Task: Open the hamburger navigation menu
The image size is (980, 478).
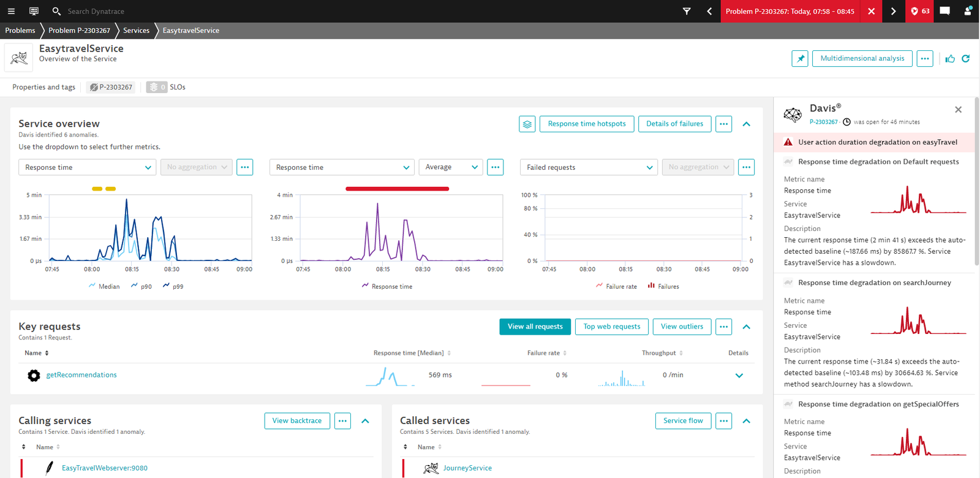Action: [x=11, y=11]
